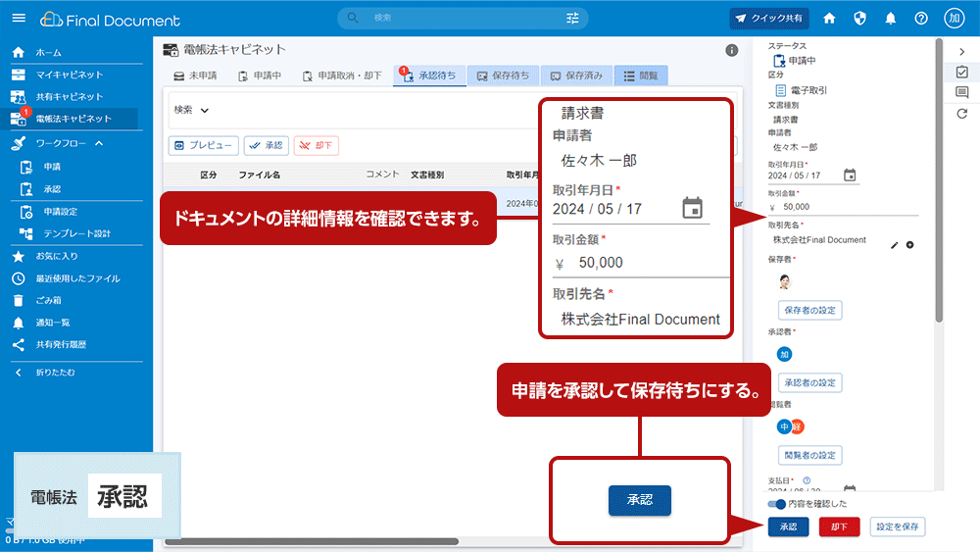Click the horizontal scrollbar under the table
Image resolution: width=980 pixels, height=552 pixels.
tap(312, 541)
